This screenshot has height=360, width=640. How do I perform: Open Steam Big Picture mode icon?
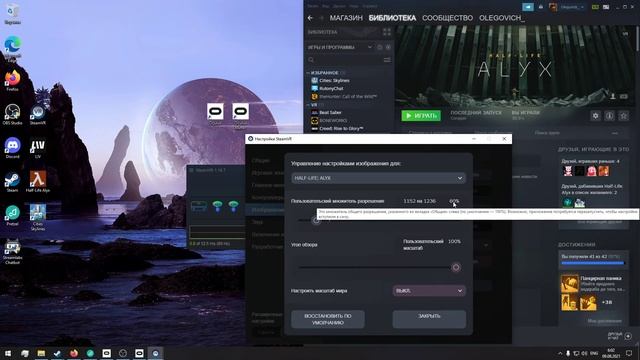point(606,7)
